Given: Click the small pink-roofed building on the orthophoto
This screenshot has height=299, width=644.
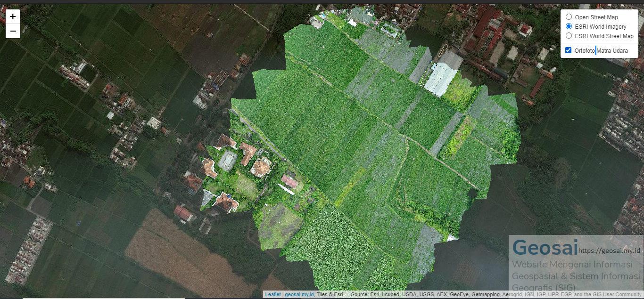Looking at the screenshot, I should (289, 181).
